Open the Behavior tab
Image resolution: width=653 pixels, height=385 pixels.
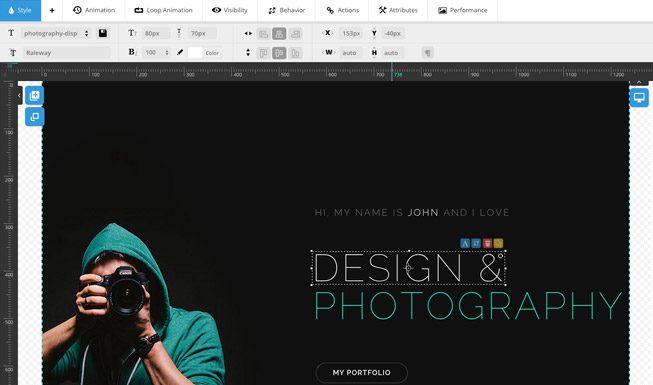click(287, 10)
